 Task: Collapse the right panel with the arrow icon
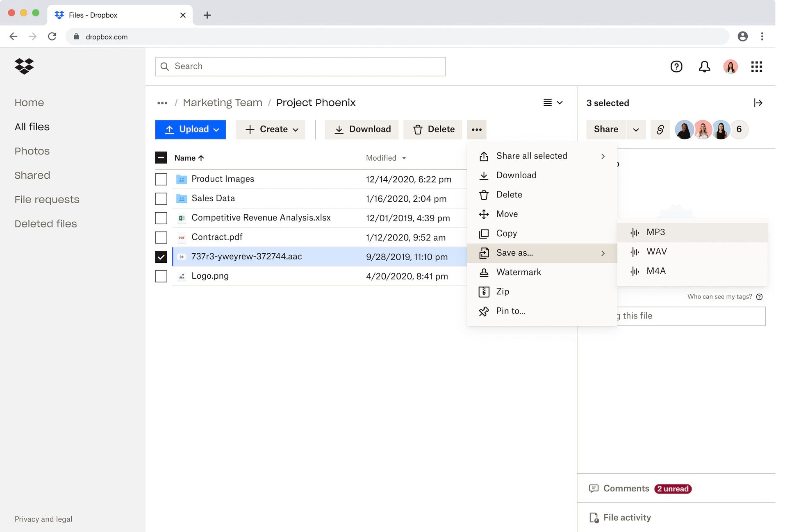point(759,103)
